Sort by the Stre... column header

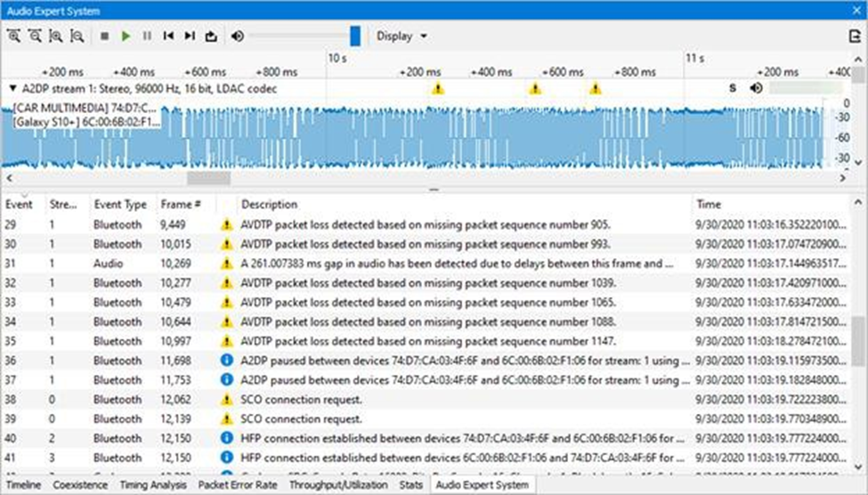pyautogui.click(x=62, y=204)
